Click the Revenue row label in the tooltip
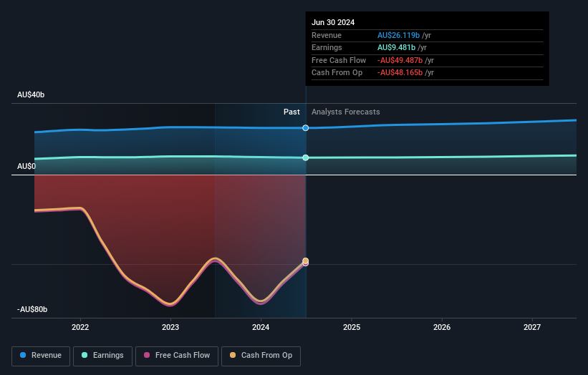Screen dimensions: 588x375 pos(327,35)
